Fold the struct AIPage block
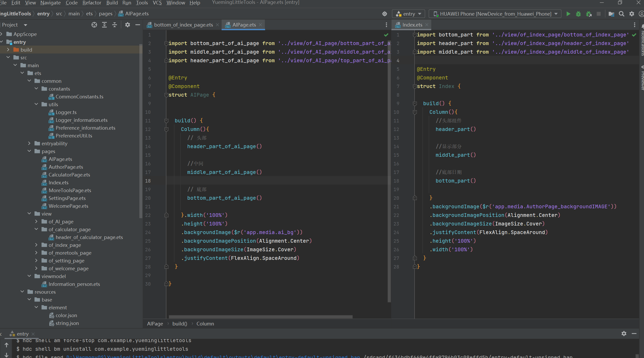Image resolution: width=644 pixels, height=358 pixels. 166,95
